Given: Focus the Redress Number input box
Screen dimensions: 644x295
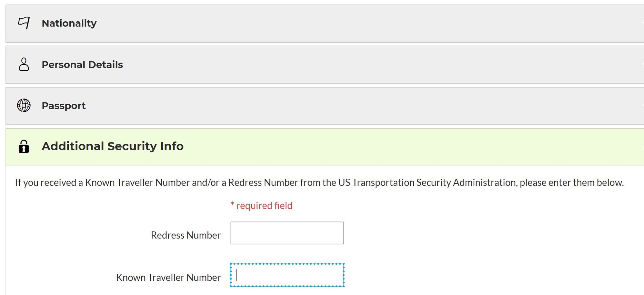Looking at the screenshot, I should 287,233.
